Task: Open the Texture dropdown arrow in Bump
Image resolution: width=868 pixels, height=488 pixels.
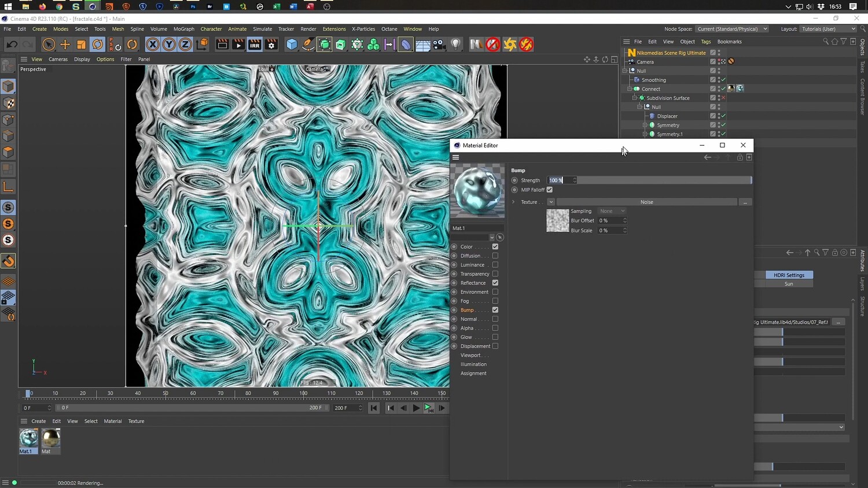Action: click(x=551, y=202)
